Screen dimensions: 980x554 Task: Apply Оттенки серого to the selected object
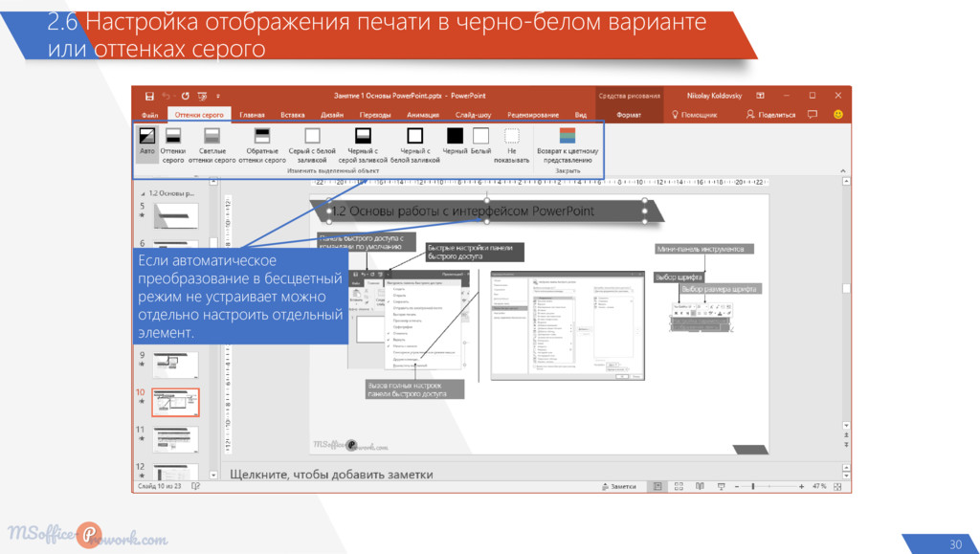tap(173, 145)
